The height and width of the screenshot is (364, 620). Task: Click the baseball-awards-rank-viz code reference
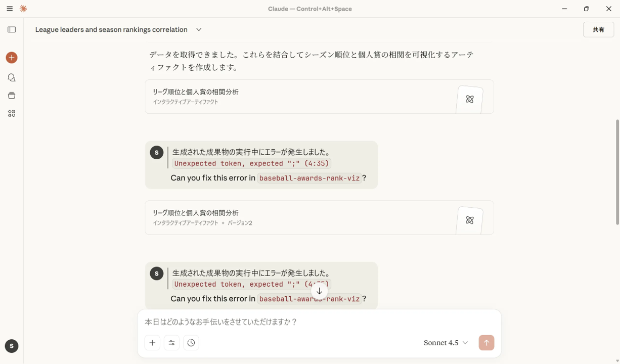[309, 178]
